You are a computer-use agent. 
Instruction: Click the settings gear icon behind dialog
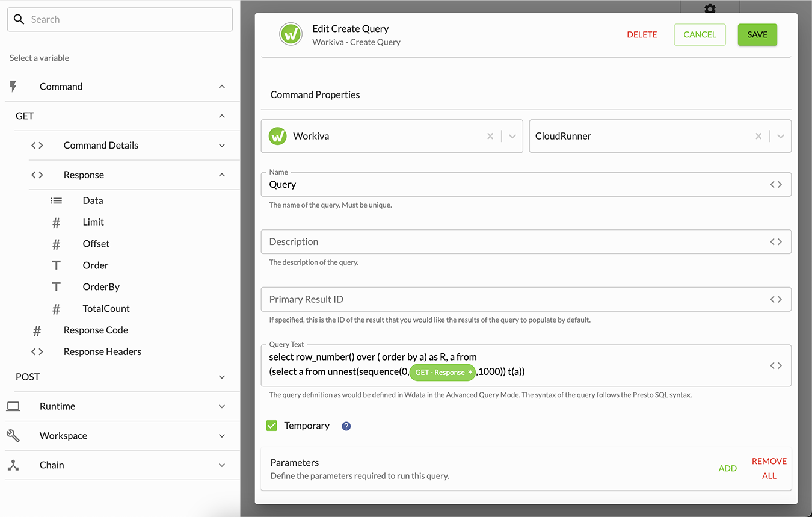coord(710,8)
